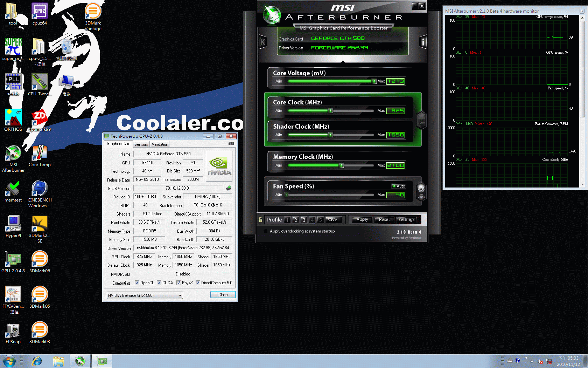Toggle the fan speed Auto button
Screen dimensions: 588x368
pyautogui.click(x=399, y=186)
